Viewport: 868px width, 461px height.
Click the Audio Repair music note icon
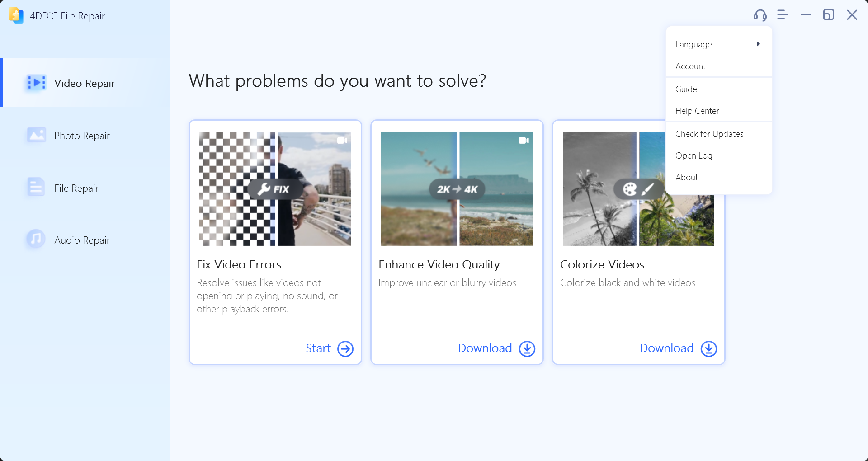coord(36,239)
